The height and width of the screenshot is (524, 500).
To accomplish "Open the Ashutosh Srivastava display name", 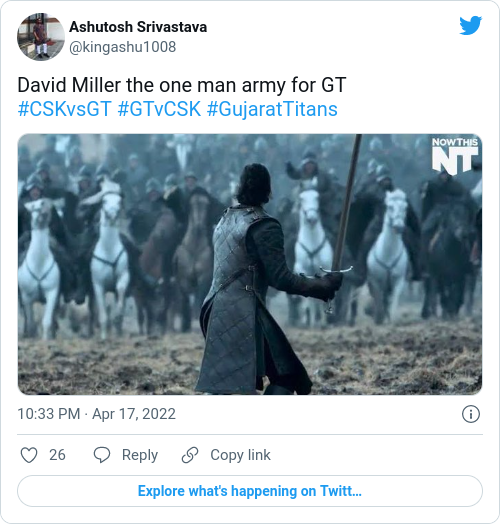I will [x=138, y=27].
